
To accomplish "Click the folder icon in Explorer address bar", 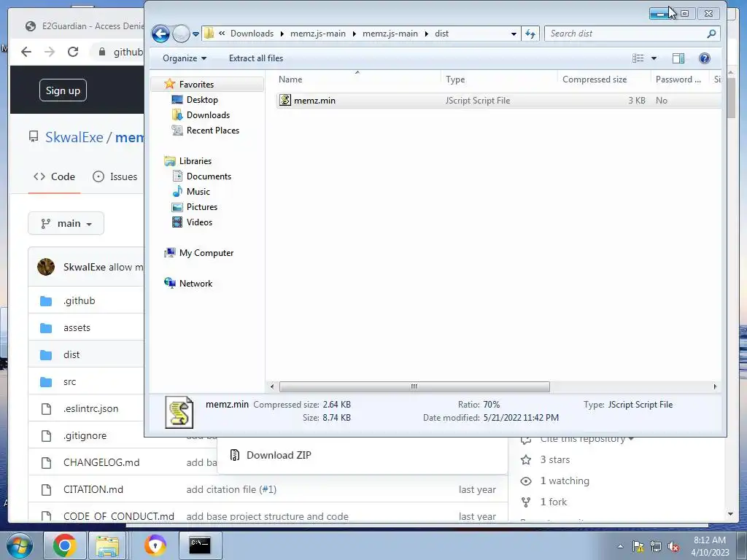I will pyautogui.click(x=209, y=34).
